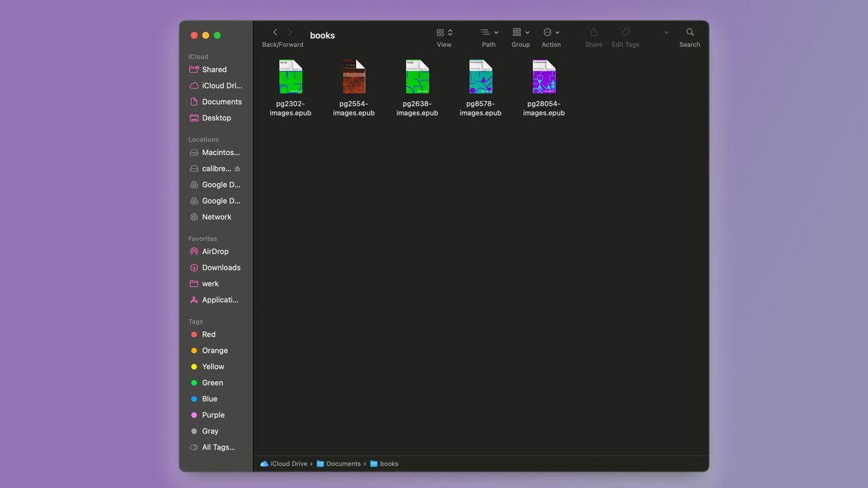Click the Edit Tags icon
Viewport: 868px width, 488px height.
(x=625, y=32)
